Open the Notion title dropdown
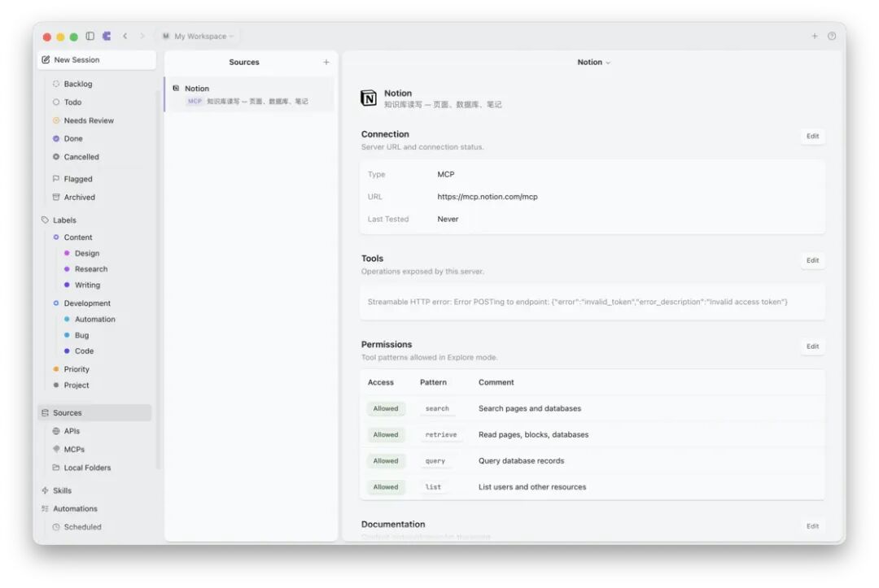Viewport: 879px width, 588px height. (x=593, y=62)
